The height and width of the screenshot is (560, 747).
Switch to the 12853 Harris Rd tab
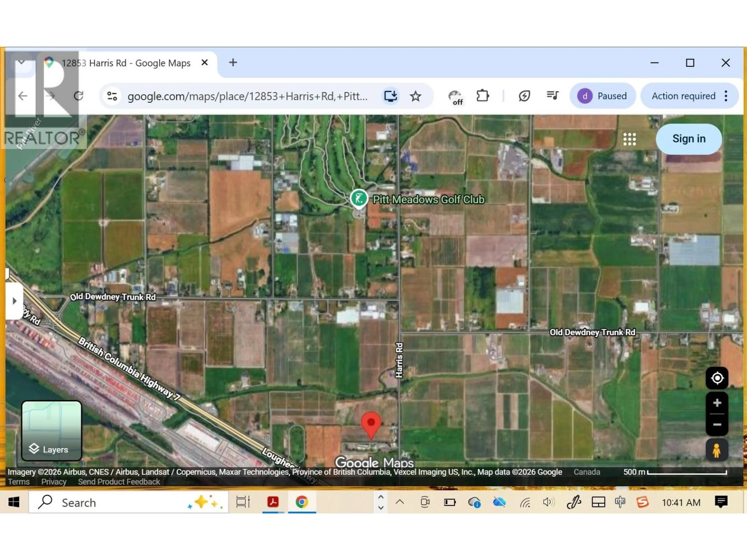point(125,63)
